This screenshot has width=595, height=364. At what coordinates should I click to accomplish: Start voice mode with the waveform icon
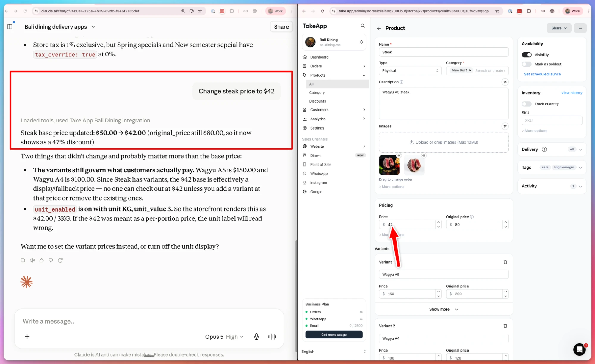272,337
